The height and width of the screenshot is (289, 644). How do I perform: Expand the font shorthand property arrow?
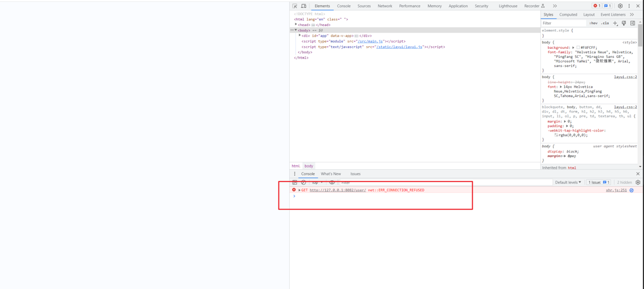click(561, 87)
